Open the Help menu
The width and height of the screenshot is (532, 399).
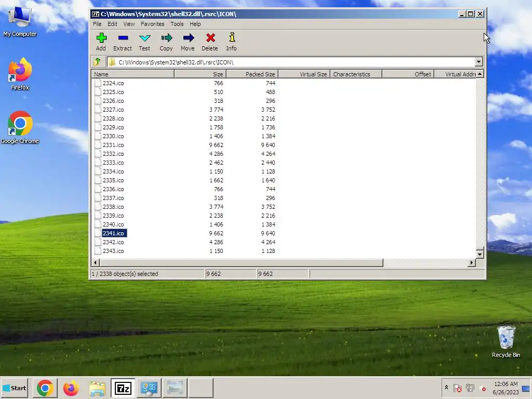195,24
